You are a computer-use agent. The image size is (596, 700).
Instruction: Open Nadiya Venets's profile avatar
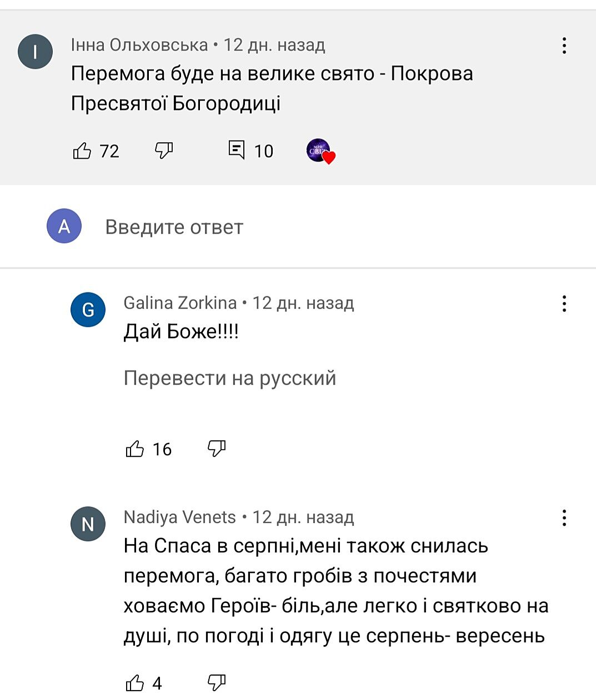tap(88, 524)
